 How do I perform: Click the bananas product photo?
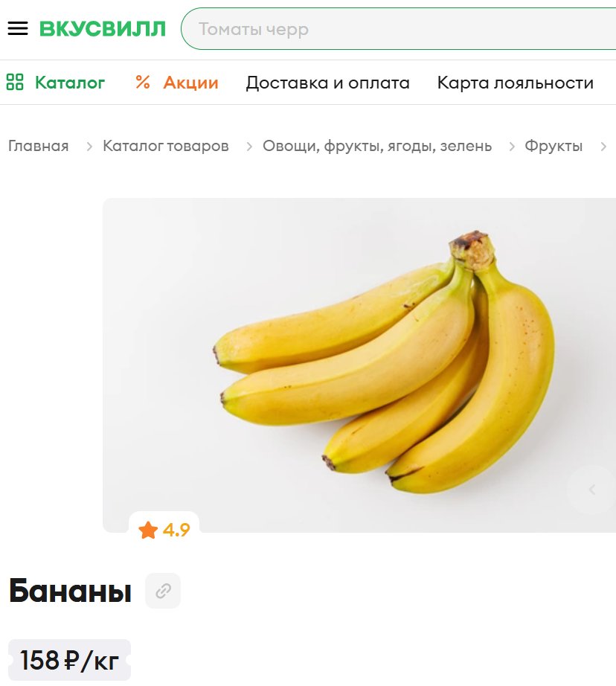[359, 365]
